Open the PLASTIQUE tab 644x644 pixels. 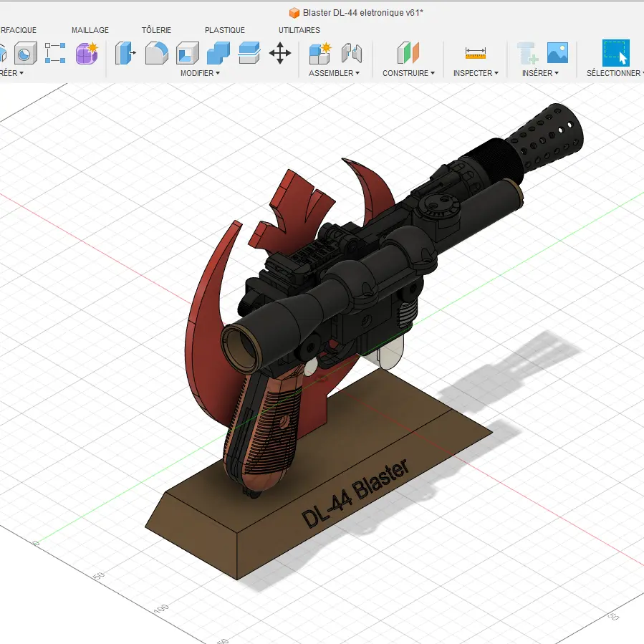(x=225, y=30)
